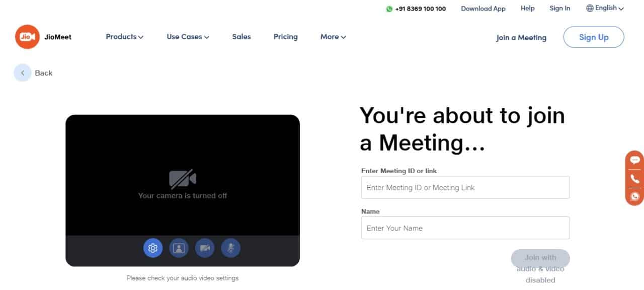Change language using English selector
Image resolution: width=644 pixels, height=290 pixels.
[605, 8]
